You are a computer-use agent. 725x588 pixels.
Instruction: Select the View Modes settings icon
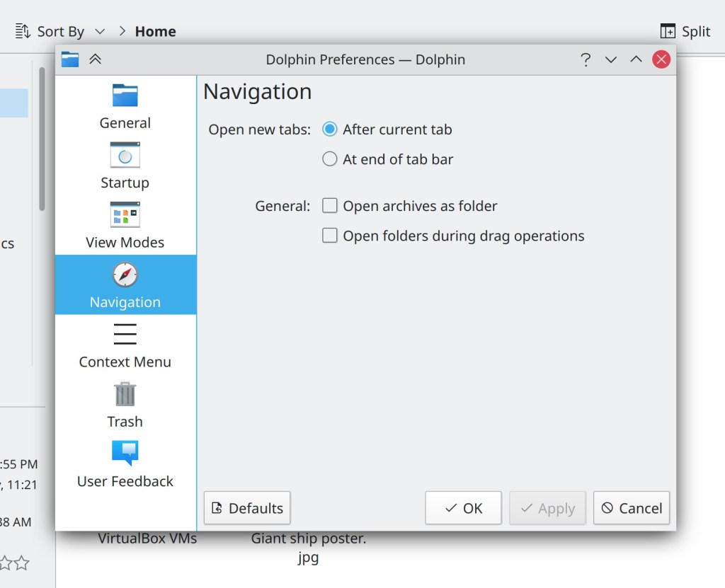125,214
